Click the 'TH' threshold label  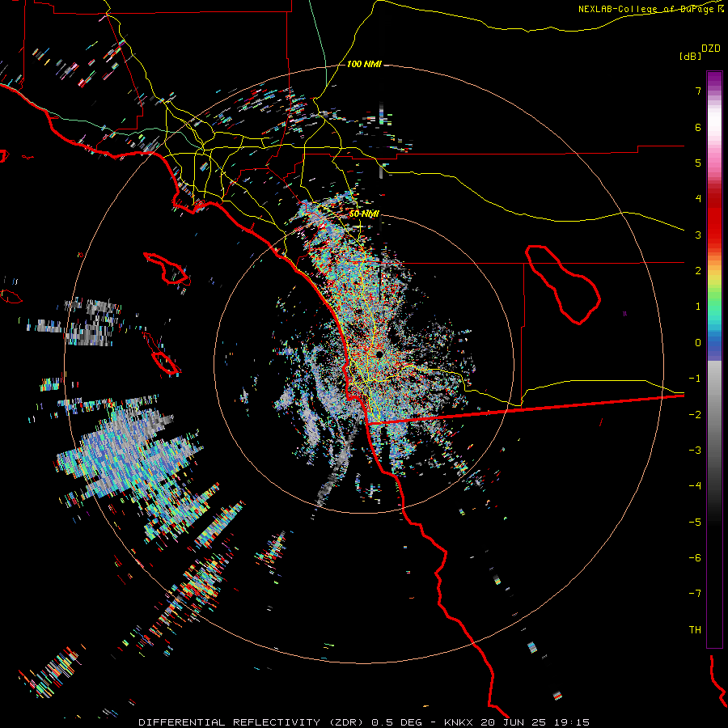695,629
